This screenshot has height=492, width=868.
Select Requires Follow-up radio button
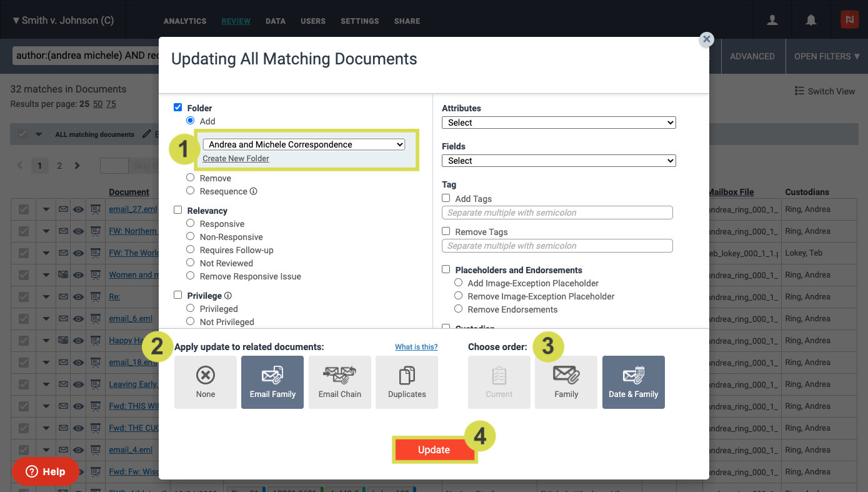[191, 249]
